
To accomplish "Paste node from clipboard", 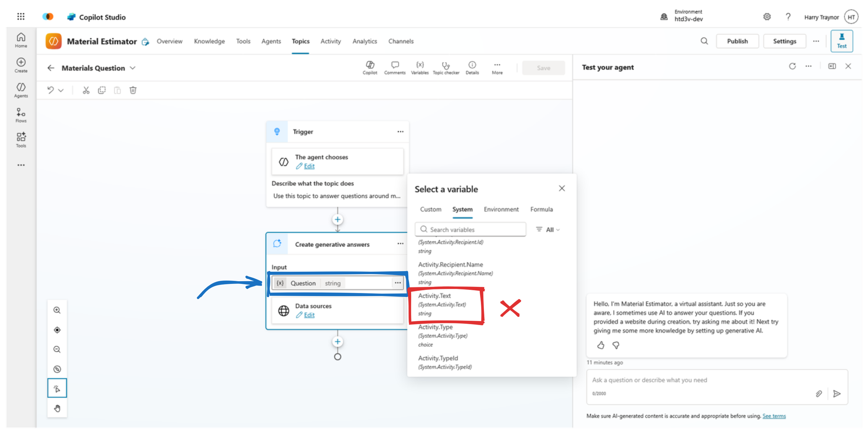I will [117, 90].
